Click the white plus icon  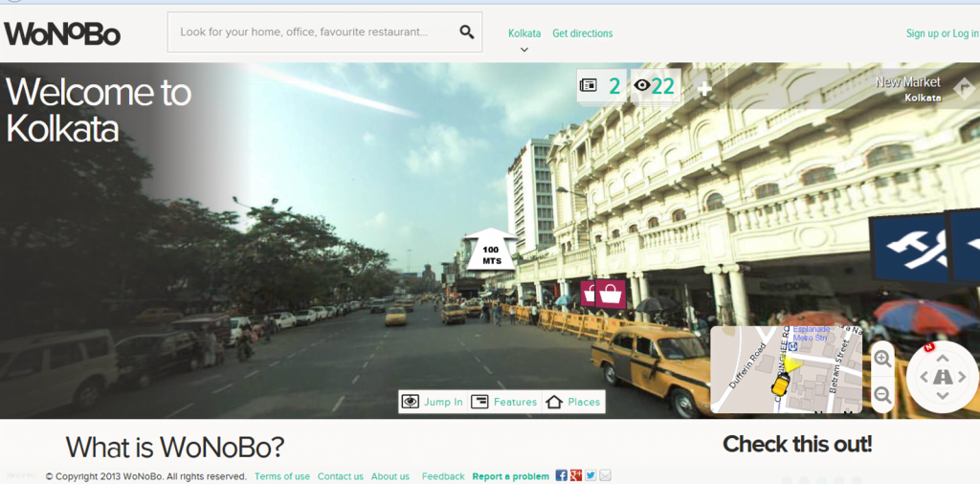(704, 89)
